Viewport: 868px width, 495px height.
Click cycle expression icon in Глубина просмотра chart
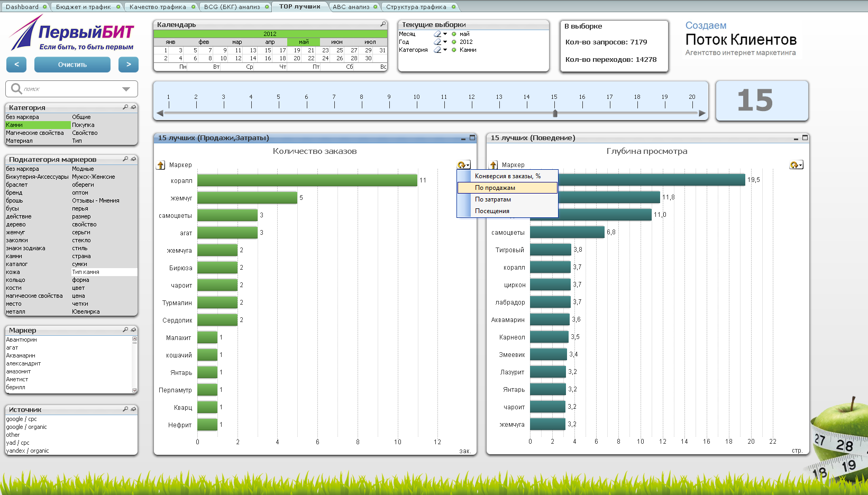(796, 165)
